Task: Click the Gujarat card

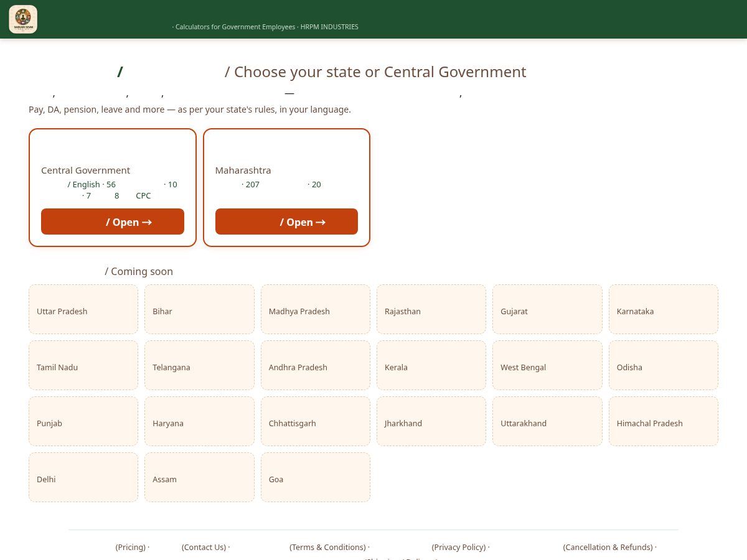Action: click(x=547, y=309)
